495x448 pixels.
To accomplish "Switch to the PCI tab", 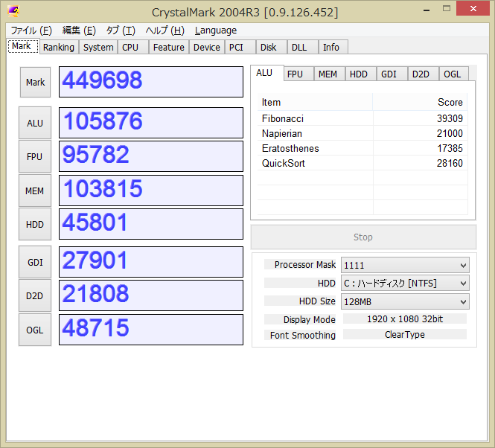I will tap(240, 47).
